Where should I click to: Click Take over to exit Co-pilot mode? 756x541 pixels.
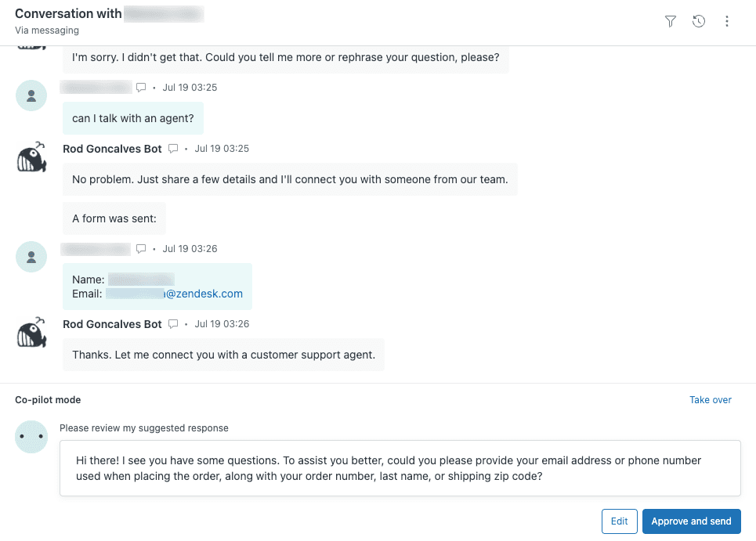710,399
